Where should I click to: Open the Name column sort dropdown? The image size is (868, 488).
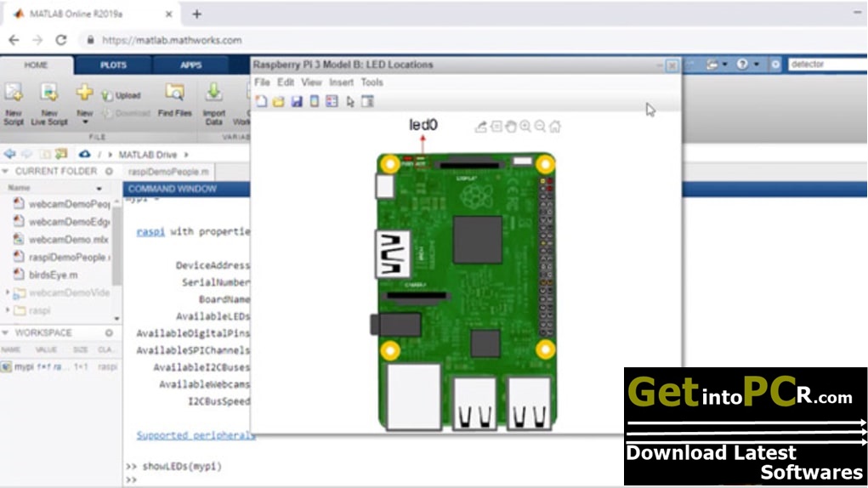click(x=99, y=188)
